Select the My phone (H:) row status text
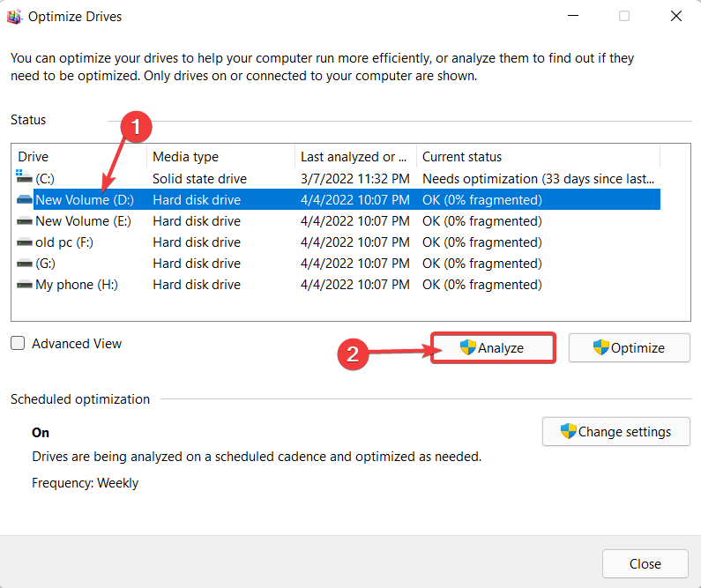 pyautogui.click(x=481, y=285)
